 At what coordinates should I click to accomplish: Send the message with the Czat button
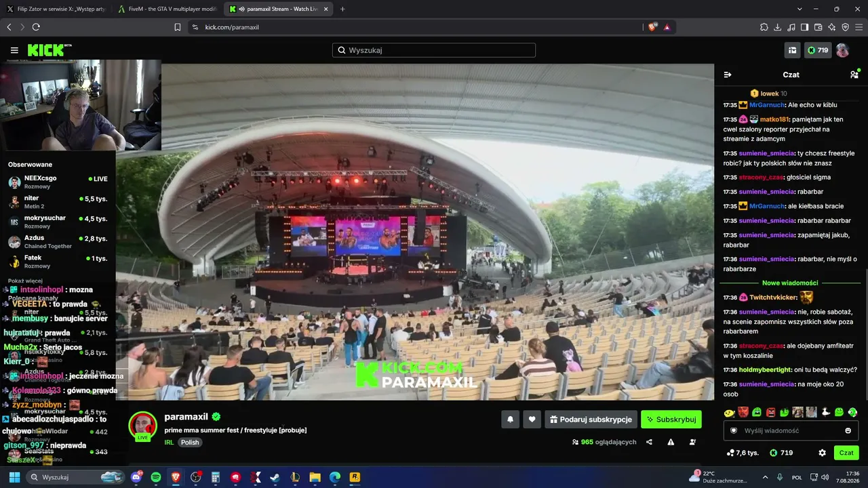(x=846, y=453)
